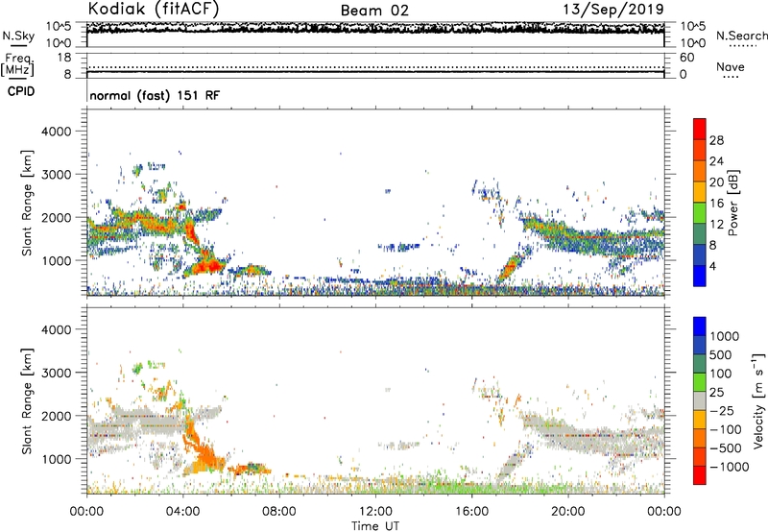Click the "16" label on power colorbar
The image size is (768, 532).
click(716, 204)
